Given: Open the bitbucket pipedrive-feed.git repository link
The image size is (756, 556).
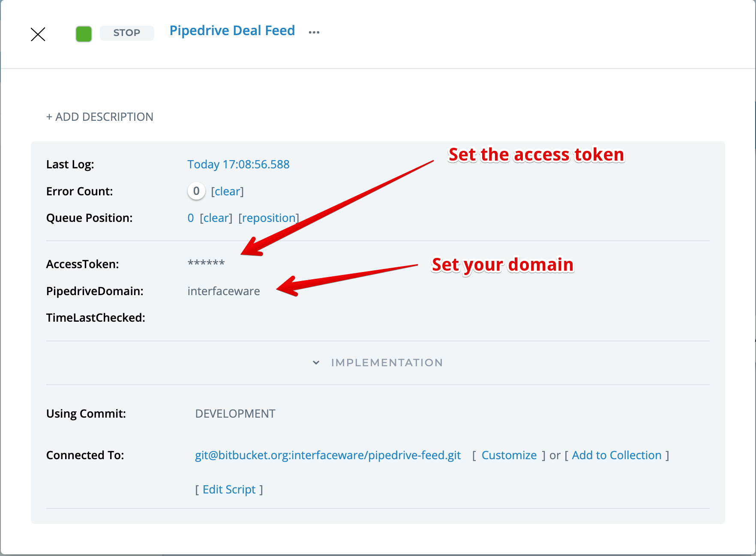Looking at the screenshot, I should 328,455.
